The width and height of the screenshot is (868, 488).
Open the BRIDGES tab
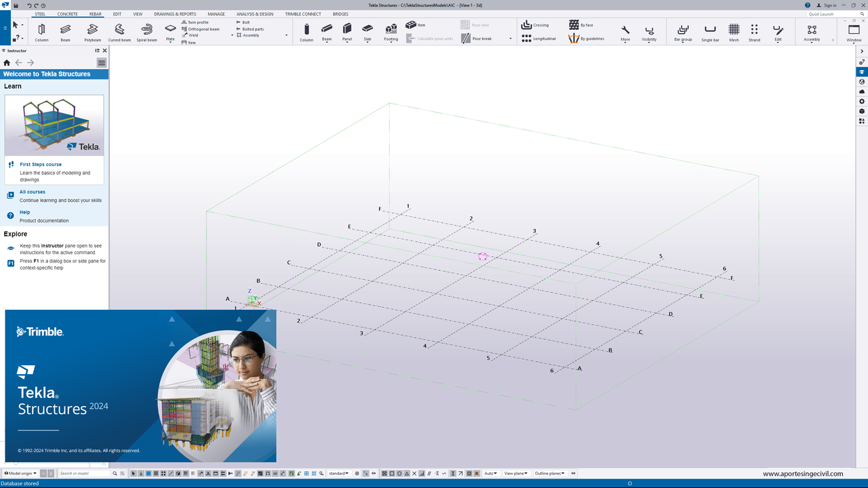pyautogui.click(x=340, y=14)
